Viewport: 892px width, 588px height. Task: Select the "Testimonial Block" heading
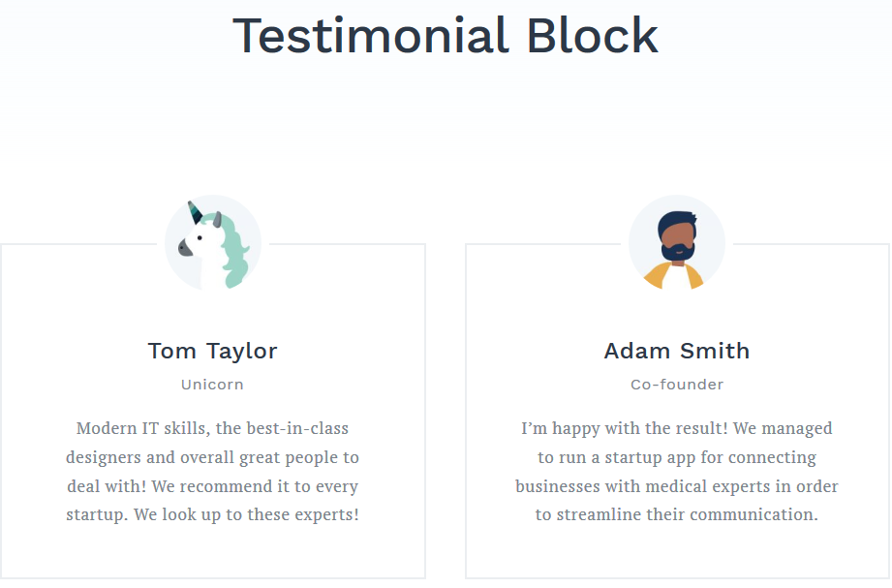click(446, 35)
